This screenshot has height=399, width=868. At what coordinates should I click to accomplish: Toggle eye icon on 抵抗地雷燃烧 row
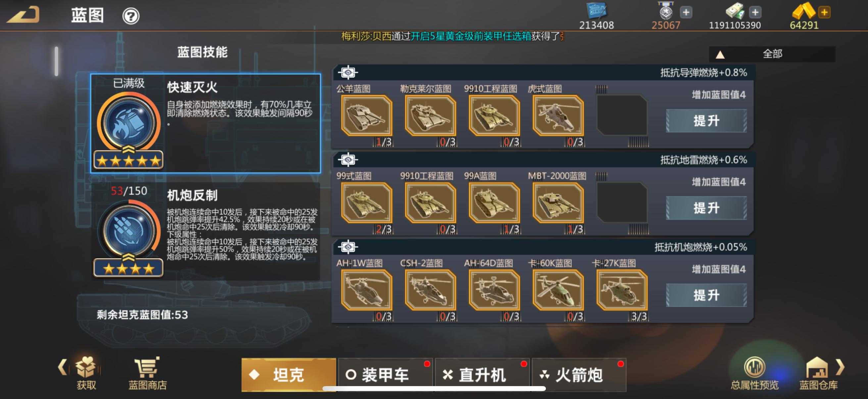point(348,159)
